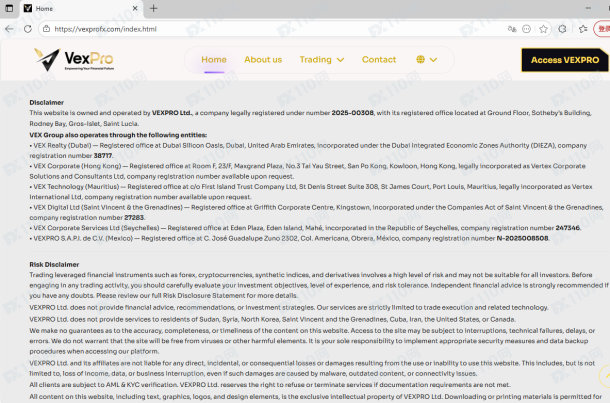610x403 pixels.
Task: Click the translate icon in address bar
Action: [x=511, y=29]
